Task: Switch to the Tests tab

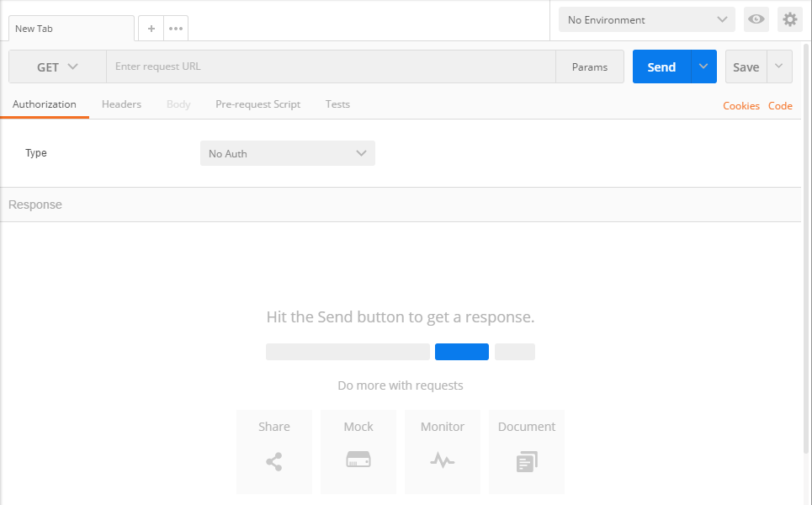Action: (x=337, y=104)
